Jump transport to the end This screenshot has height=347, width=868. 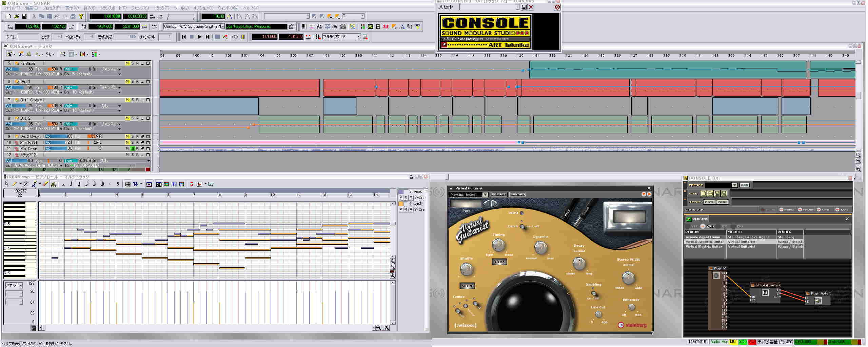(208, 37)
